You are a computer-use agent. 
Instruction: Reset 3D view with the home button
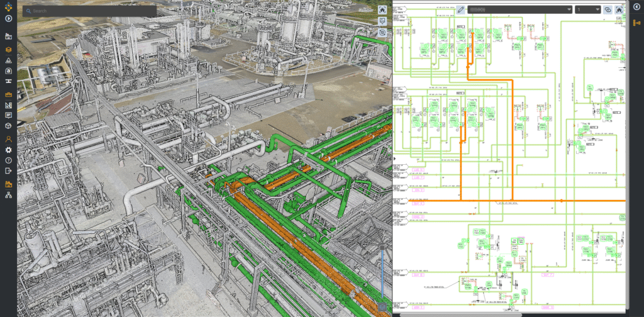[382, 9]
